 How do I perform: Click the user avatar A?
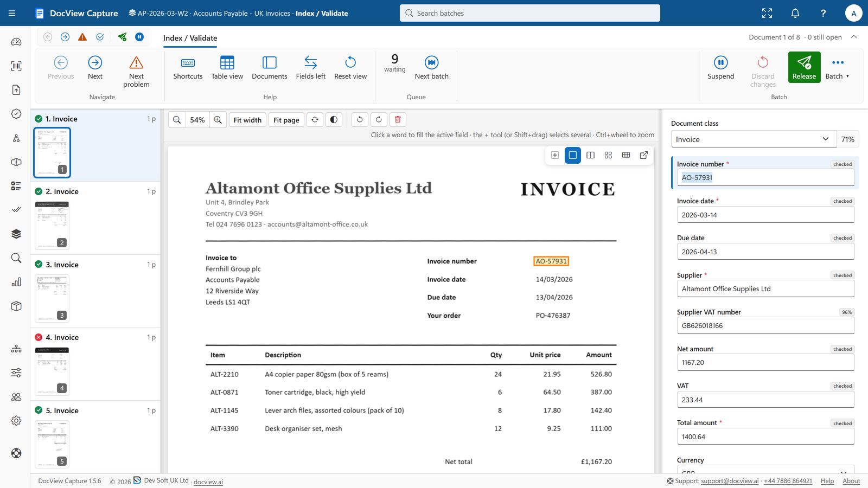click(x=854, y=13)
